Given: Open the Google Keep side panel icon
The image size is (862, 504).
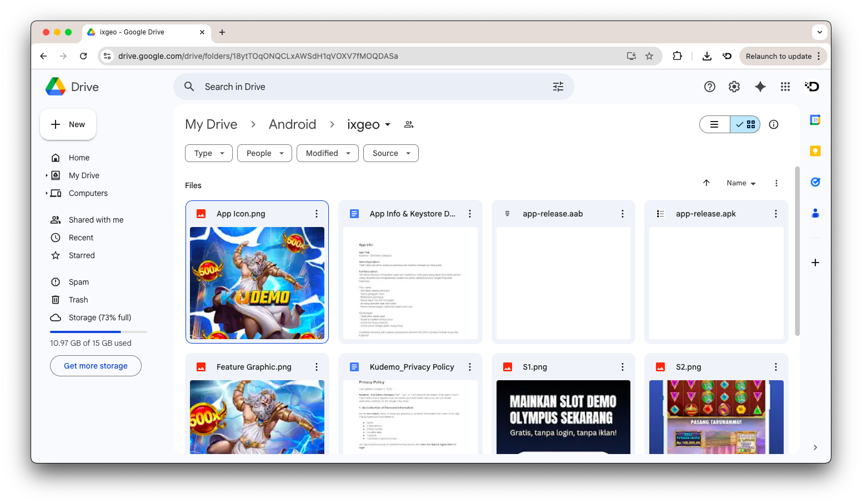Looking at the screenshot, I should click(815, 151).
